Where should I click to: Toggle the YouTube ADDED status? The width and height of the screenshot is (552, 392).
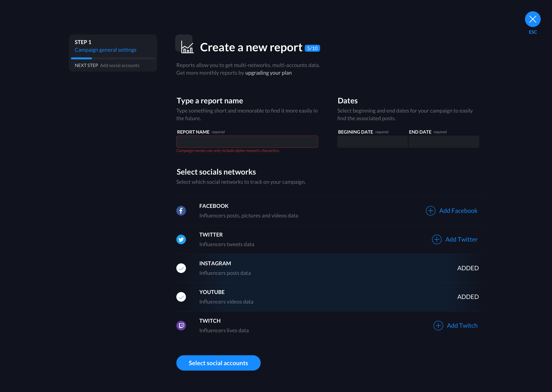tap(468, 297)
